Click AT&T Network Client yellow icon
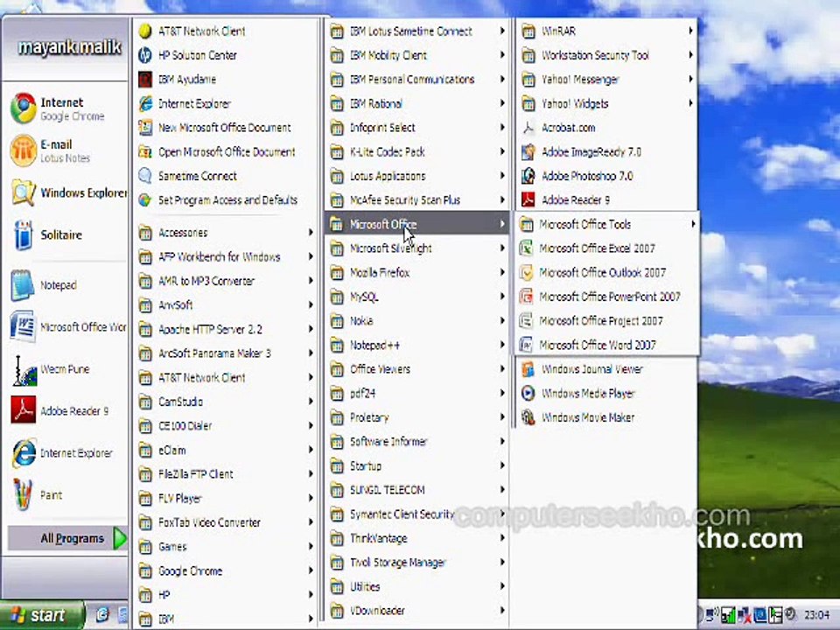Viewport: 840px width, 630px height. [x=144, y=31]
